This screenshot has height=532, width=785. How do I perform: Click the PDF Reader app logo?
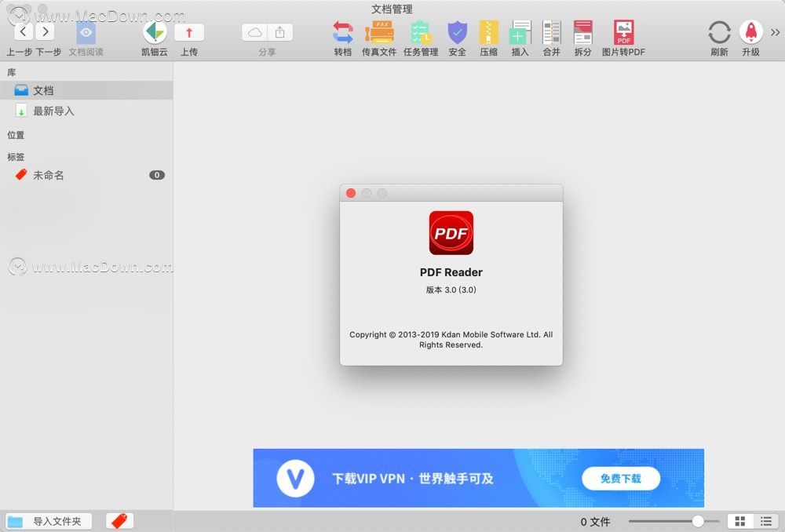click(x=451, y=233)
